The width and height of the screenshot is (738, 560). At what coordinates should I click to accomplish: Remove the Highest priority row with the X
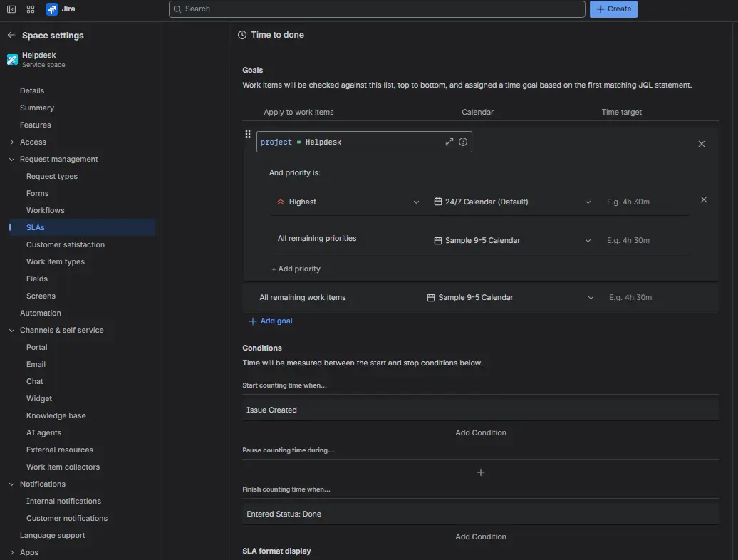point(704,200)
